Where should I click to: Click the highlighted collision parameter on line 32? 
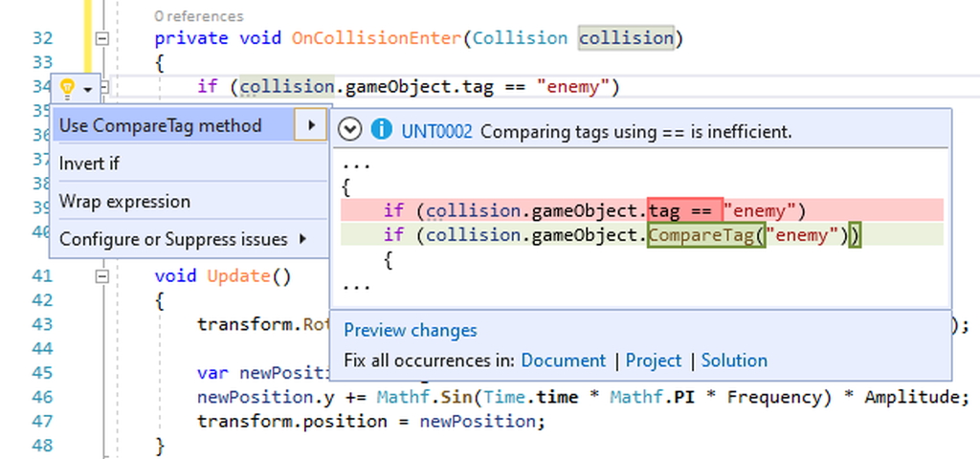point(626,38)
